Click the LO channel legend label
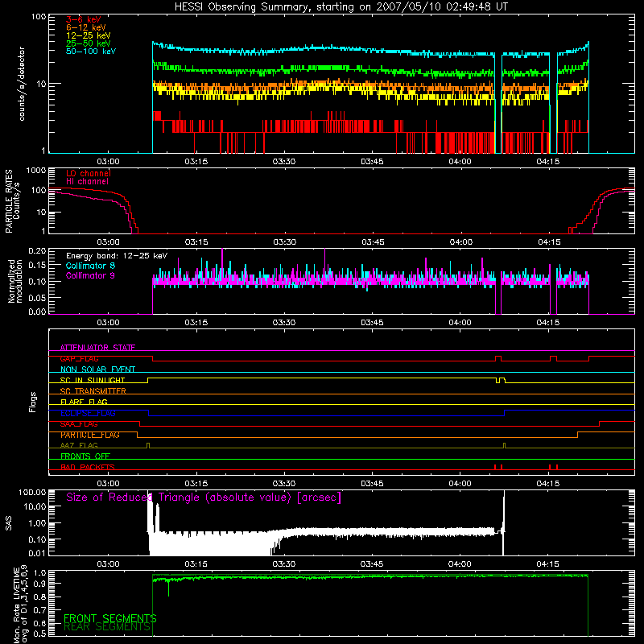 (x=89, y=173)
